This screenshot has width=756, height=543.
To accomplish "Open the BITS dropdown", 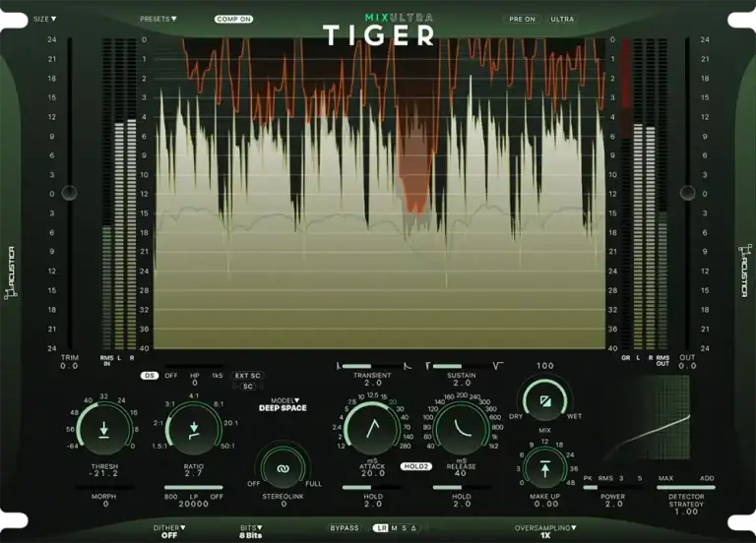I will 251,527.
